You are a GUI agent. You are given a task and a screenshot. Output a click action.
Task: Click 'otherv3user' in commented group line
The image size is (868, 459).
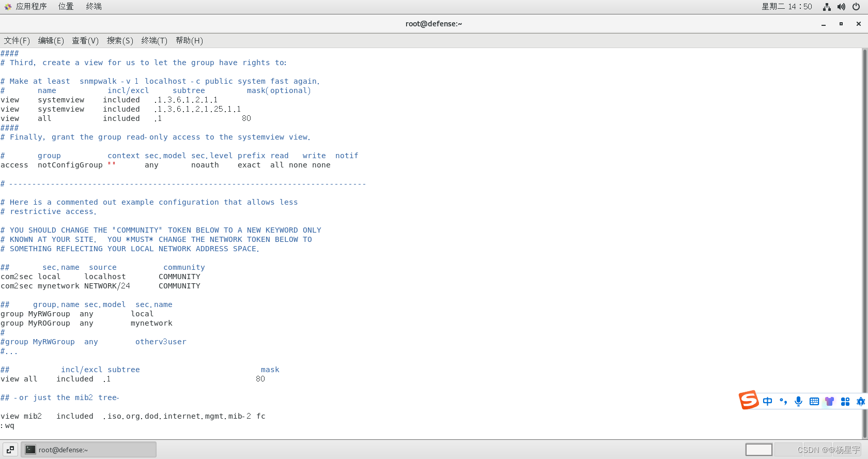[x=161, y=342]
